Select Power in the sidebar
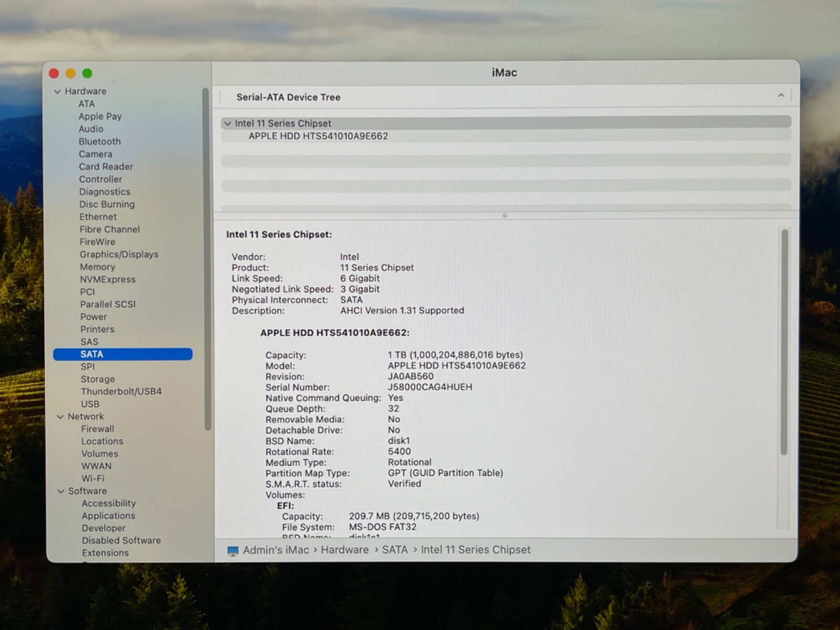The width and height of the screenshot is (840, 630). coord(93,317)
